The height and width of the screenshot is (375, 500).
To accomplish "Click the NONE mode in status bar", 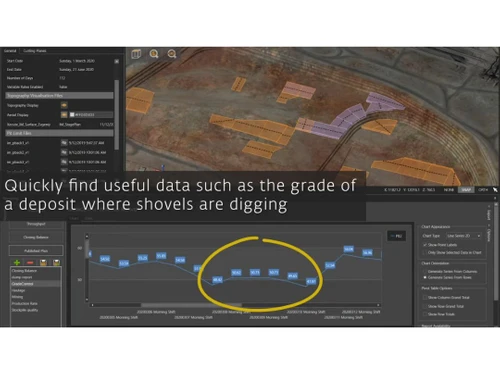I will pos(449,189).
